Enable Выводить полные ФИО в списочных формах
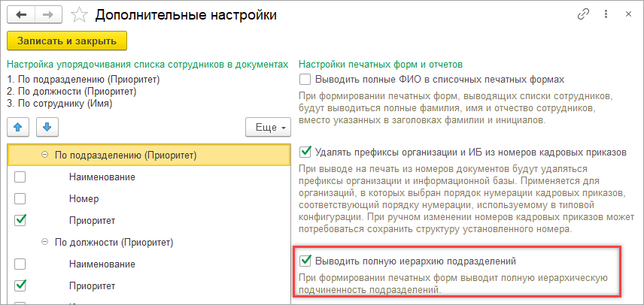Viewport: 644px width, 305px height. coord(305,79)
